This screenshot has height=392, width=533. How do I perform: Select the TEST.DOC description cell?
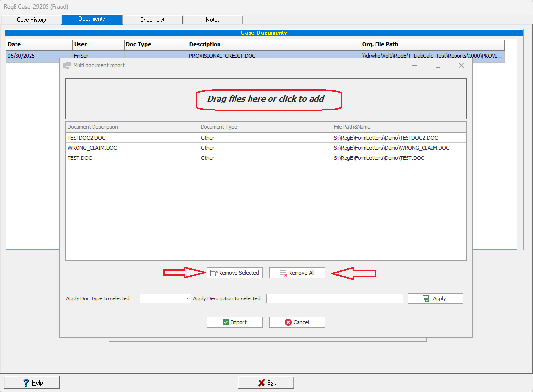132,158
